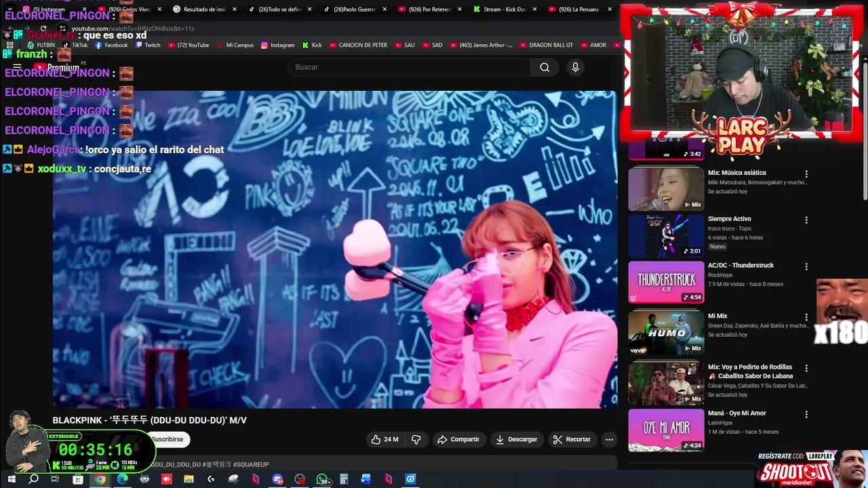Open options menu for AC/DC - Thunderstruck
The image size is (868, 488).
[806, 267]
